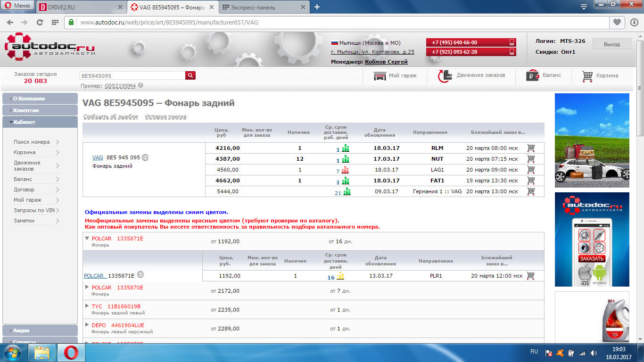View yellow delivery chart in POLCAR row
The height and width of the screenshot is (362, 644).
(340, 276)
